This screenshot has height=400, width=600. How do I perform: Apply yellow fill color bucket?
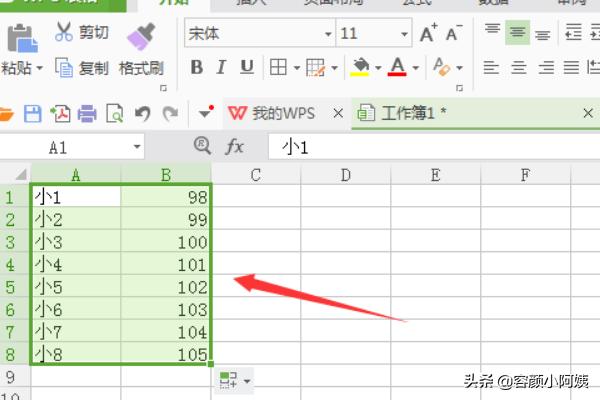click(x=360, y=67)
